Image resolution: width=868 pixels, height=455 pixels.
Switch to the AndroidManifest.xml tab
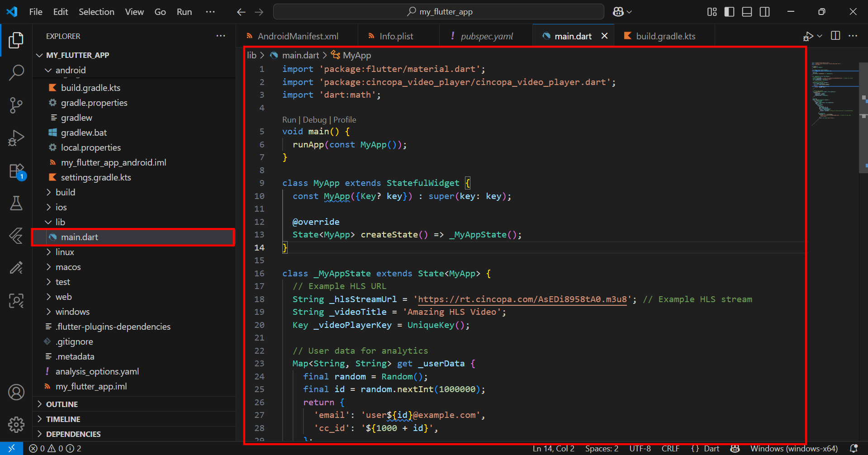pyautogui.click(x=297, y=36)
